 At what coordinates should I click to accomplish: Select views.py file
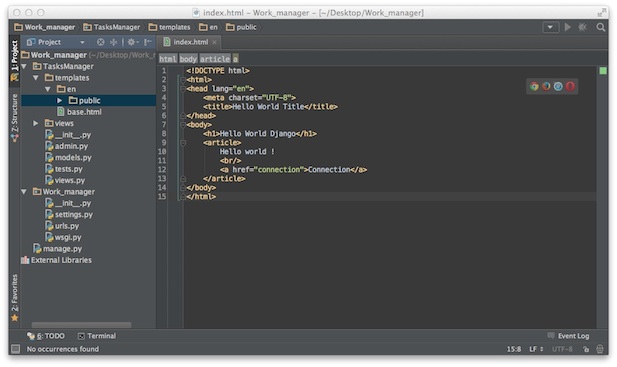(65, 181)
